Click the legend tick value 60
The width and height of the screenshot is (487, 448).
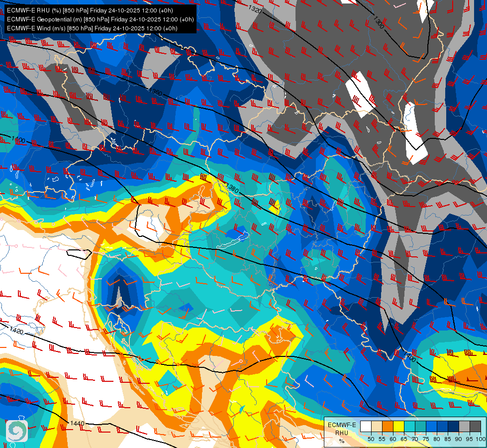pyautogui.click(x=393, y=439)
